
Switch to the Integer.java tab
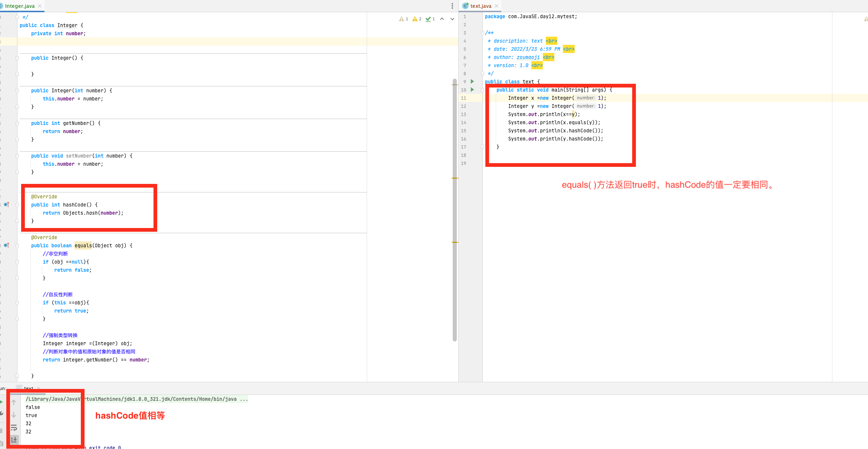(x=20, y=6)
